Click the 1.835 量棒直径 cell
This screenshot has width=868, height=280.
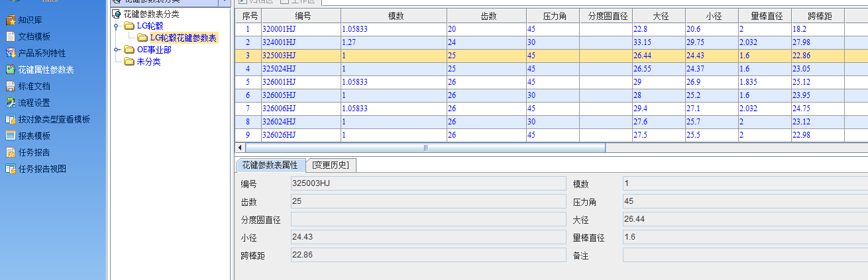(x=765, y=82)
